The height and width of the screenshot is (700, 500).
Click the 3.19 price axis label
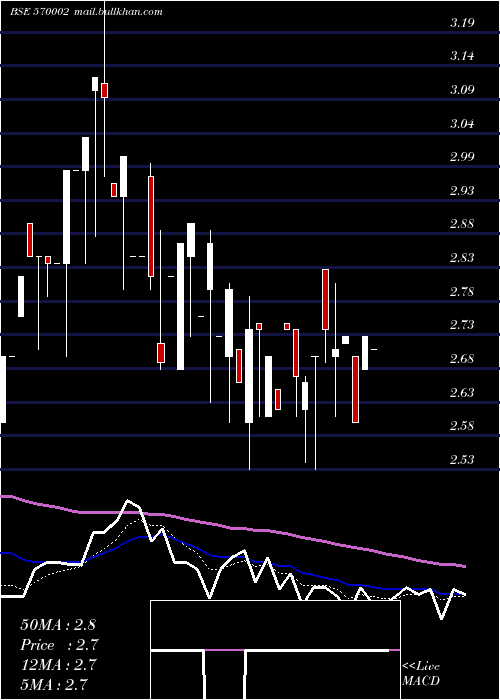(462, 23)
